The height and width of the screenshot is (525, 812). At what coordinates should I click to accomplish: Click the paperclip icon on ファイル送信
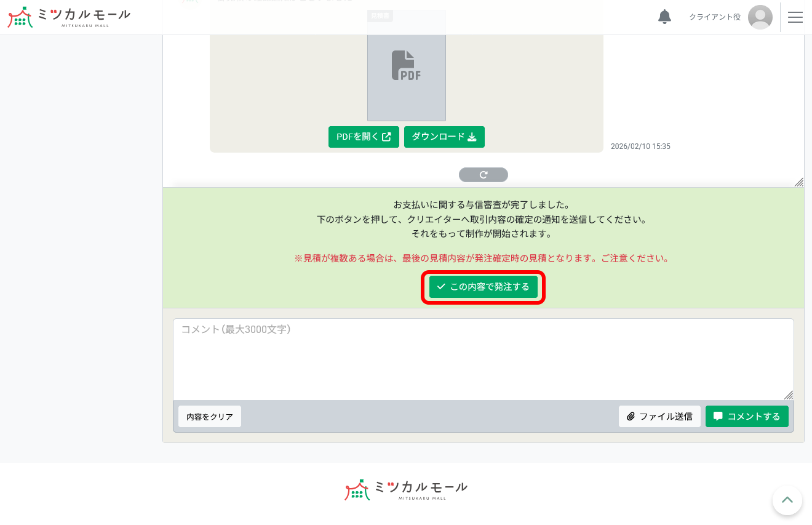point(631,416)
